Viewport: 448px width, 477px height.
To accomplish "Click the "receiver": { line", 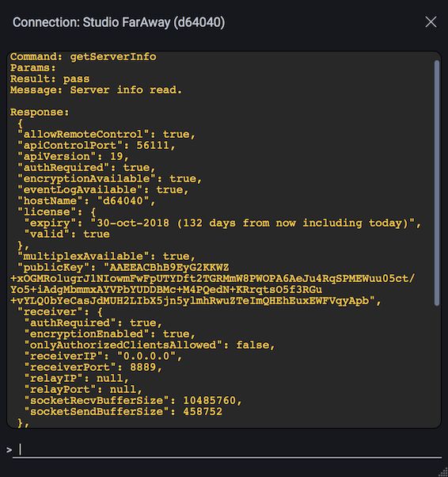I will coord(60,312).
